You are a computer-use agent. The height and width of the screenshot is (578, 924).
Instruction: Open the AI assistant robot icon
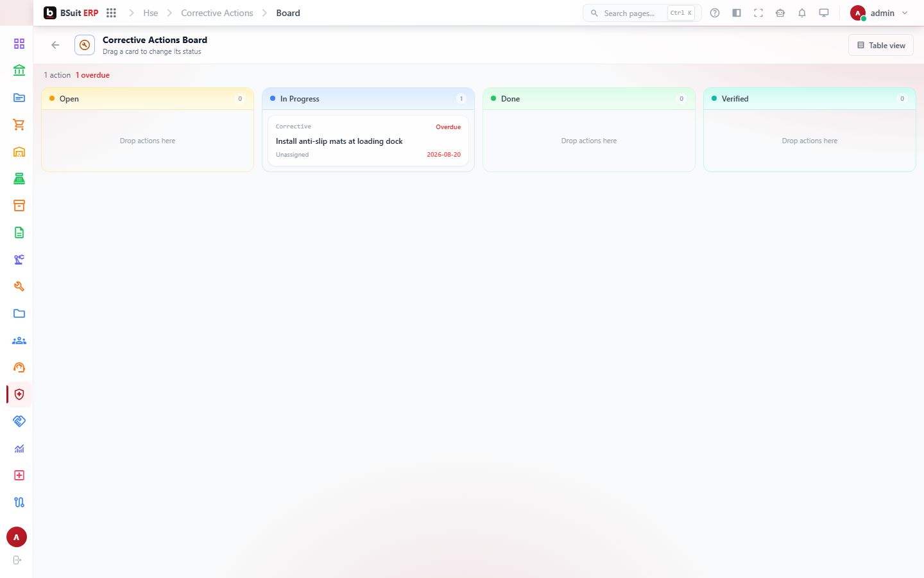pos(780,13)
